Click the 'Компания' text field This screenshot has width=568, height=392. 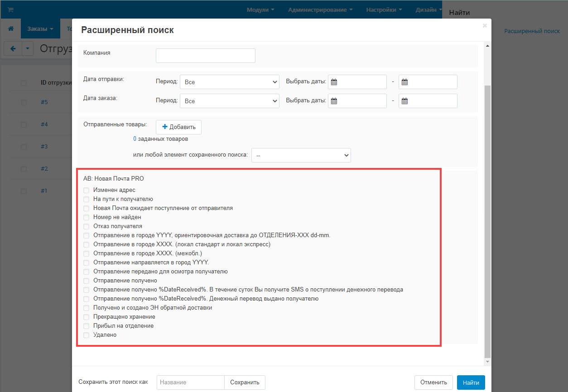point(206,56)
